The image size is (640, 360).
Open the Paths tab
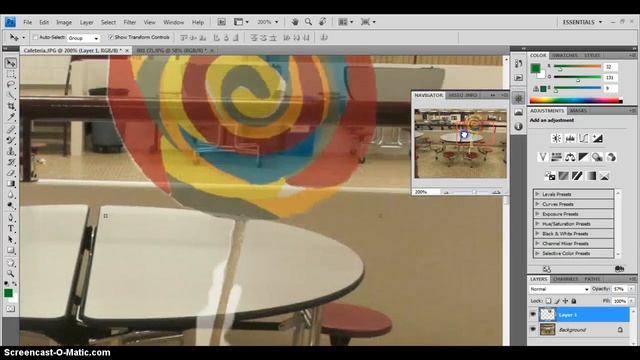pyautogui.click(x=592, y=279)
